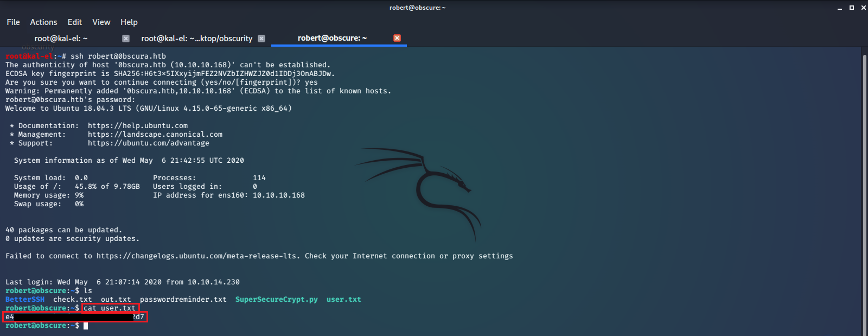Viewport: 868px width, 336px height.
Task: Open the Help menu
Action: tap(129, 22)
